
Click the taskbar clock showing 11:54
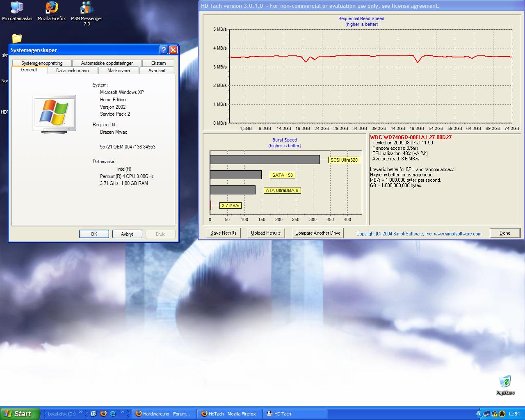point(514,414)
